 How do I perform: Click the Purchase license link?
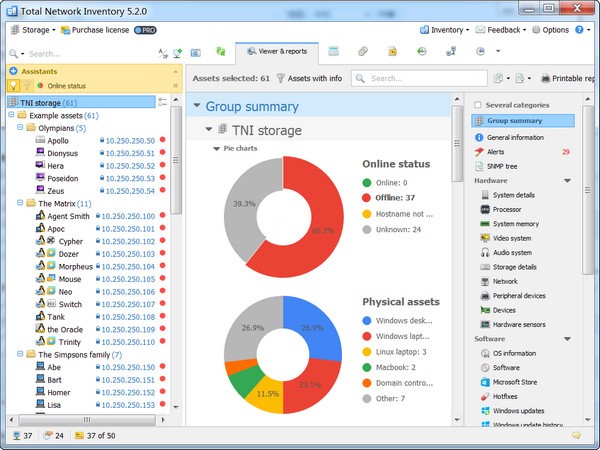(x=99, y=30)
